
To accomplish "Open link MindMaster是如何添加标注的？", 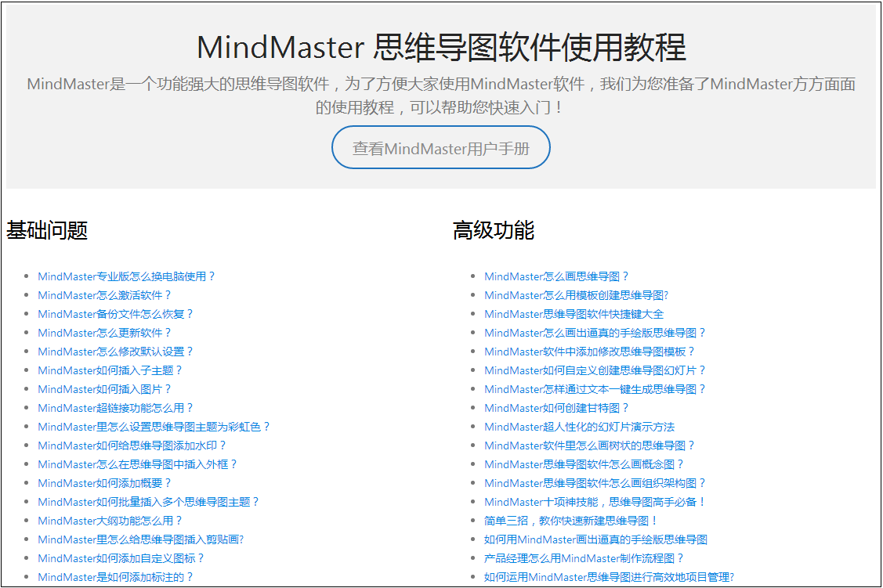I will [115, 577].
